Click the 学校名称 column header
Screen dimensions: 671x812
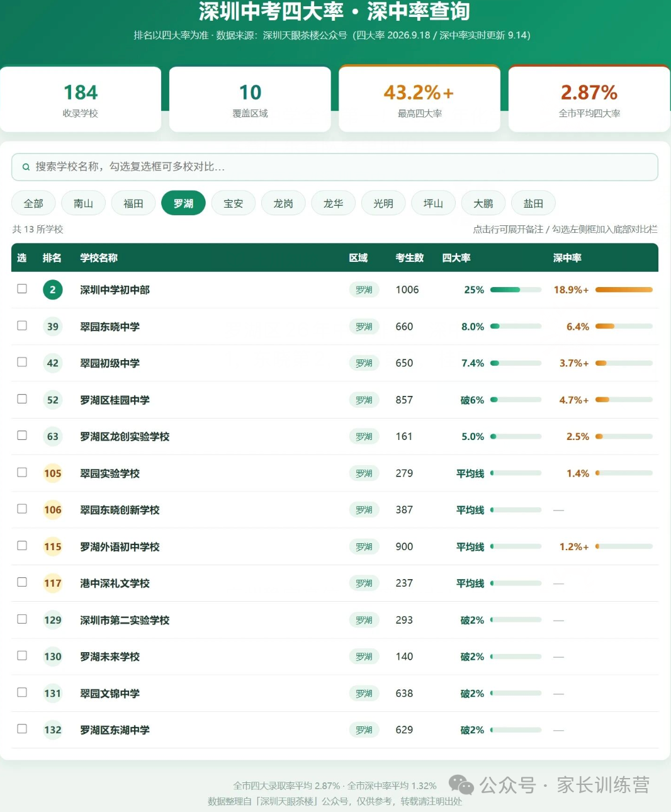99,257
